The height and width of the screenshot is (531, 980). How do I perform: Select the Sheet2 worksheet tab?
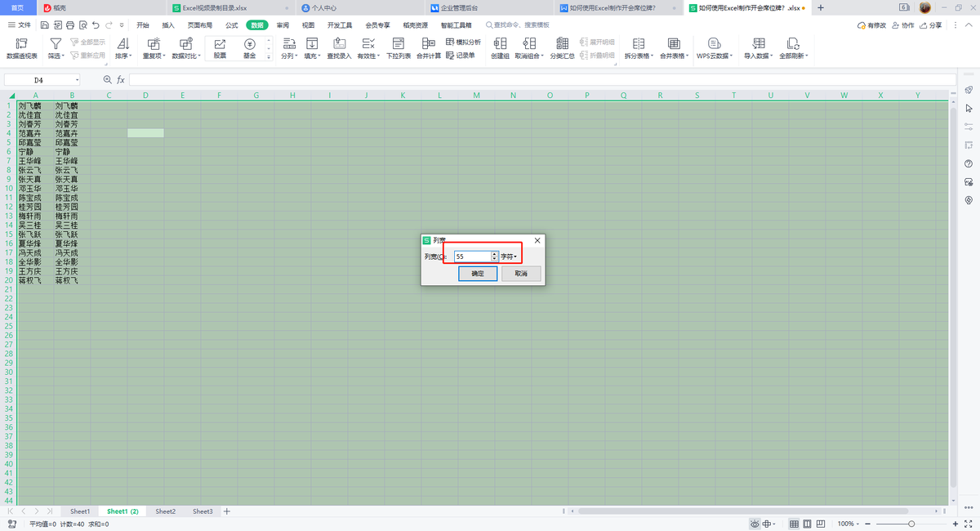(166, 511)
